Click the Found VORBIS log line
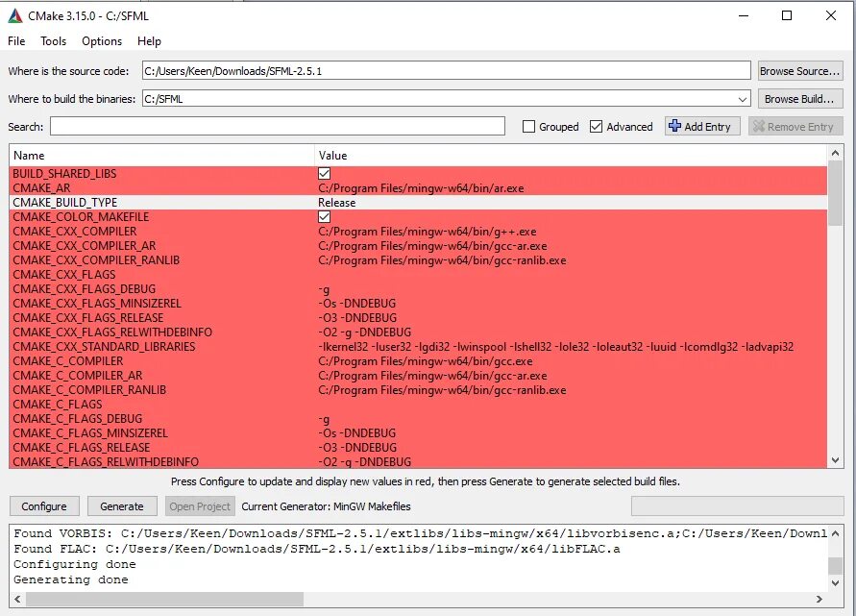This screenshot has width=856, height=616. click(x=421, y=533)
